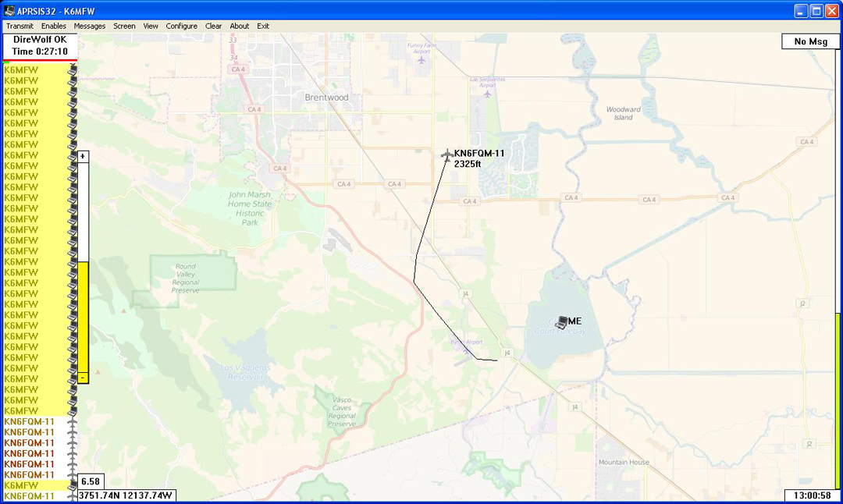Open the Messages menu

(x=90, y=26)
